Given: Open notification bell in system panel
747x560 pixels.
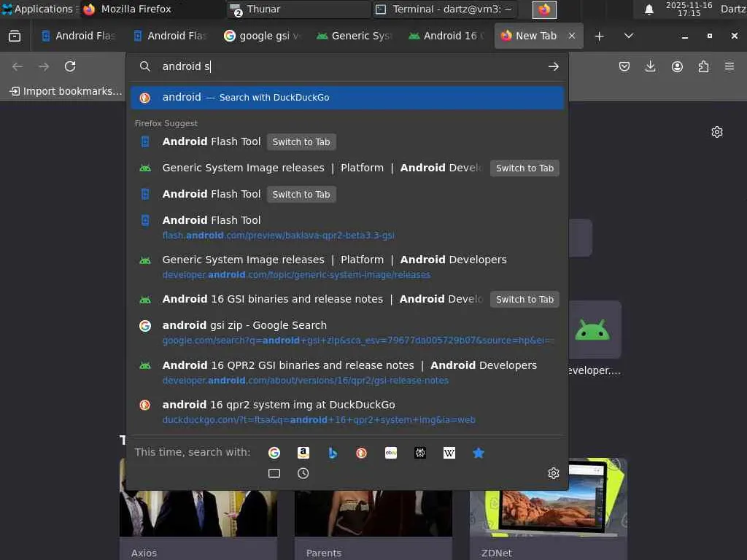Looking at the screenshot, I should pyautogui.click(x=649, y=9).
